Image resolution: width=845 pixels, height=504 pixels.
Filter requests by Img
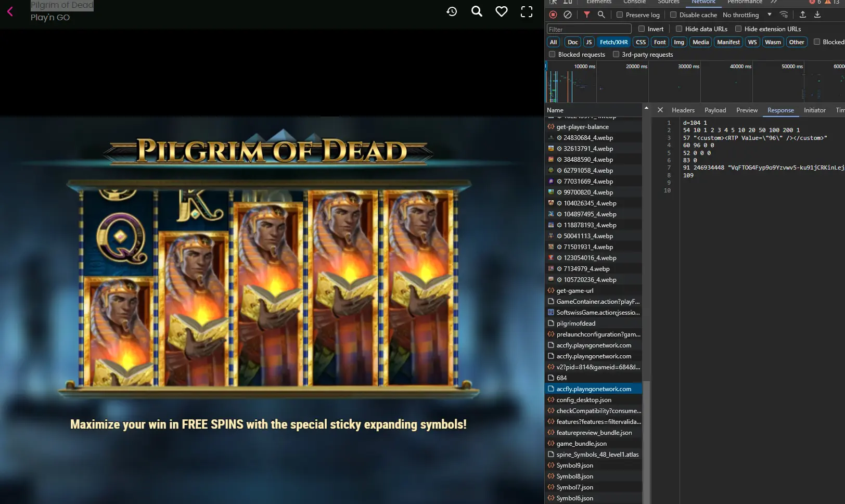tap(679, 42)
